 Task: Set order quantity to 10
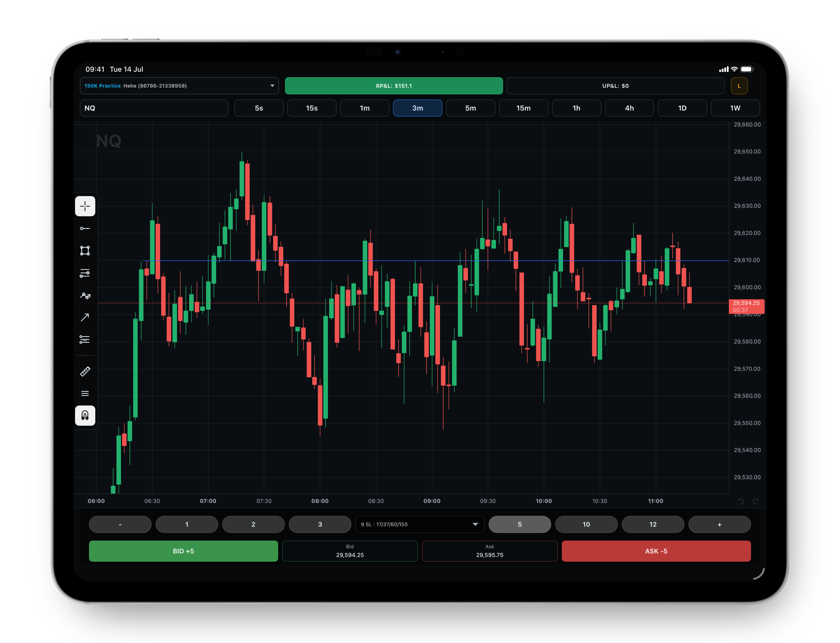click(x=586, y=524)
